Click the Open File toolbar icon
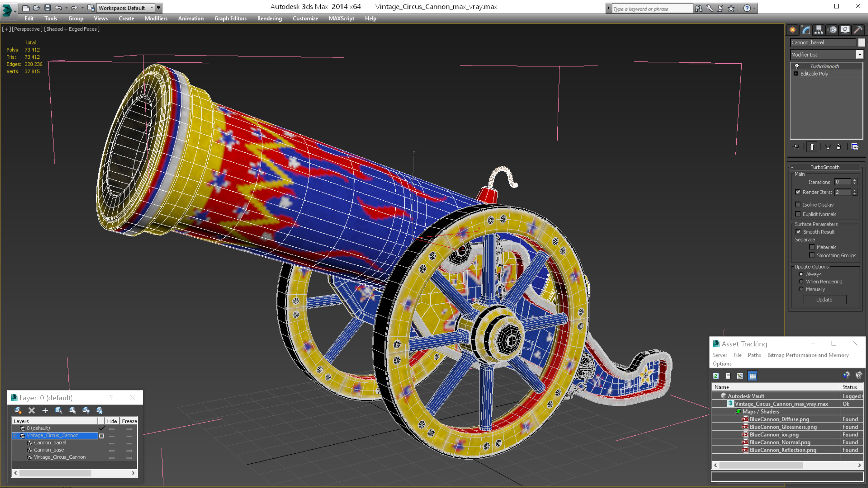The width and height of the screenshot is (868, 488). coord(37,8)
